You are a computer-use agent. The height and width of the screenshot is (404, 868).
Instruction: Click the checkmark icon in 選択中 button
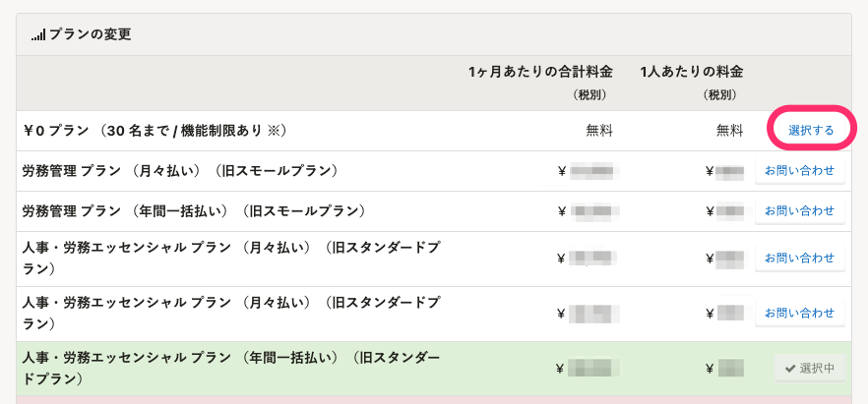coord(790,368)
